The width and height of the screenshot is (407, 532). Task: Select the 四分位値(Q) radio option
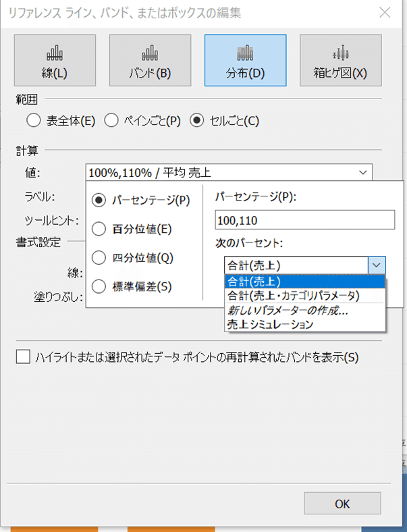pos(99,258)
